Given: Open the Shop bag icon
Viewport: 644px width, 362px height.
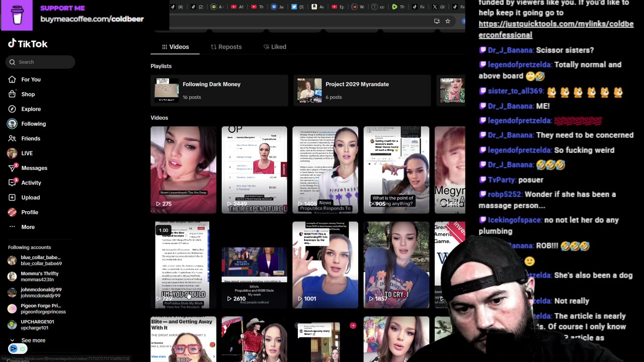Looking at the screenshot, I should [x=12, y=94].
